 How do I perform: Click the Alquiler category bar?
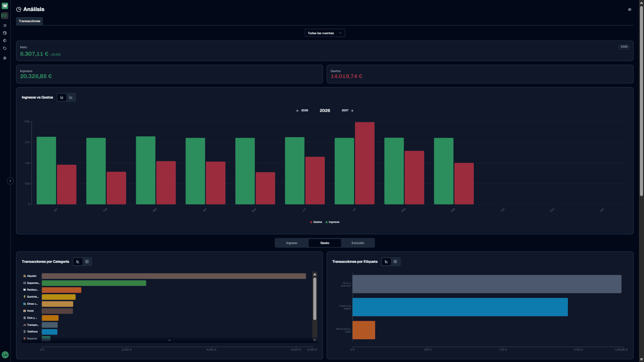(x=174, y=276)
